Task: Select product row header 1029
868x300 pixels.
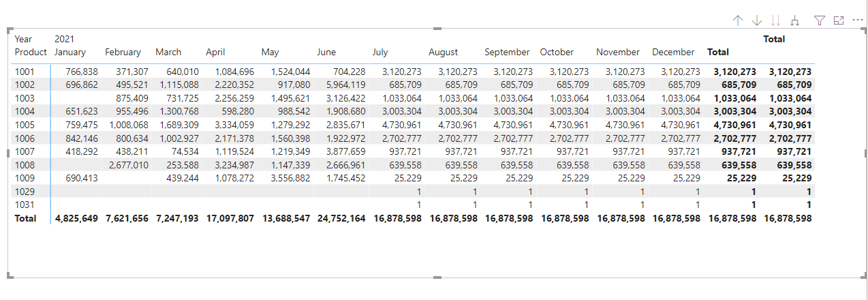Action: point(24,192)
